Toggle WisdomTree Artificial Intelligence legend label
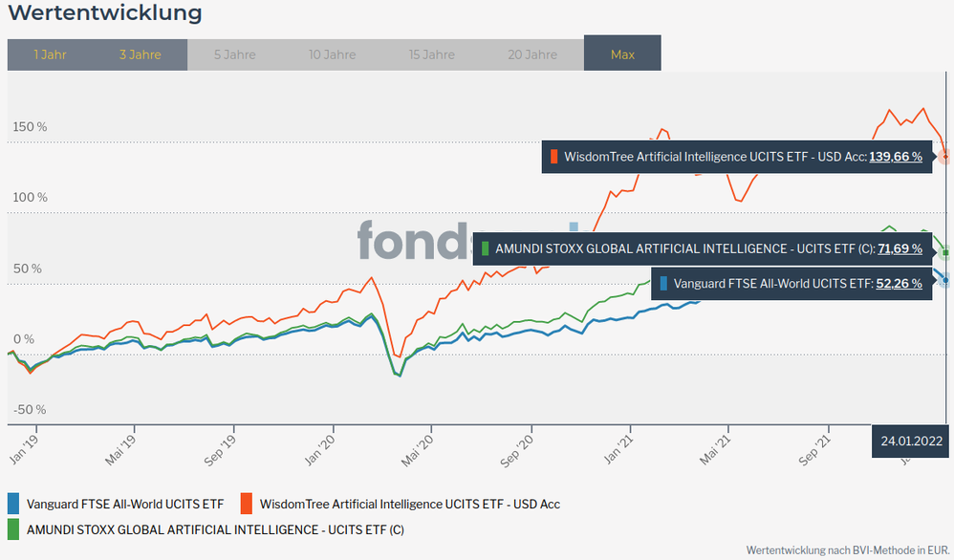The image size is (954, 560). tap(410, 504)
